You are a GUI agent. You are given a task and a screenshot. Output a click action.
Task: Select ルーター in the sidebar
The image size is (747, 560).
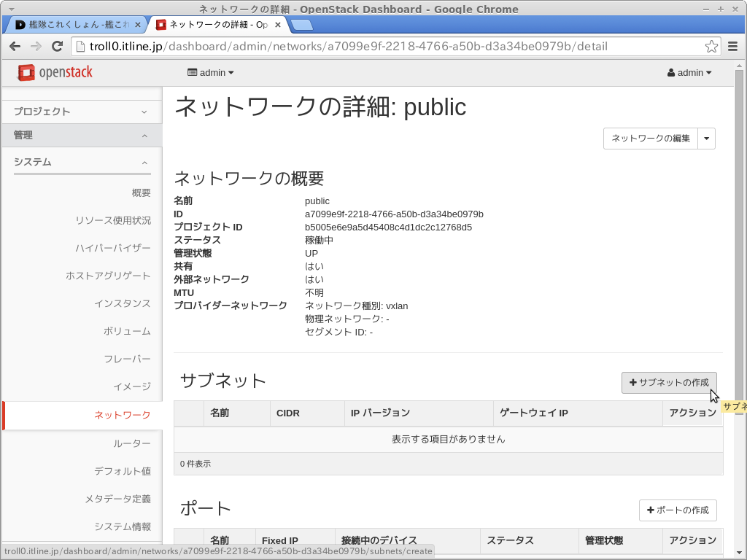131,443
